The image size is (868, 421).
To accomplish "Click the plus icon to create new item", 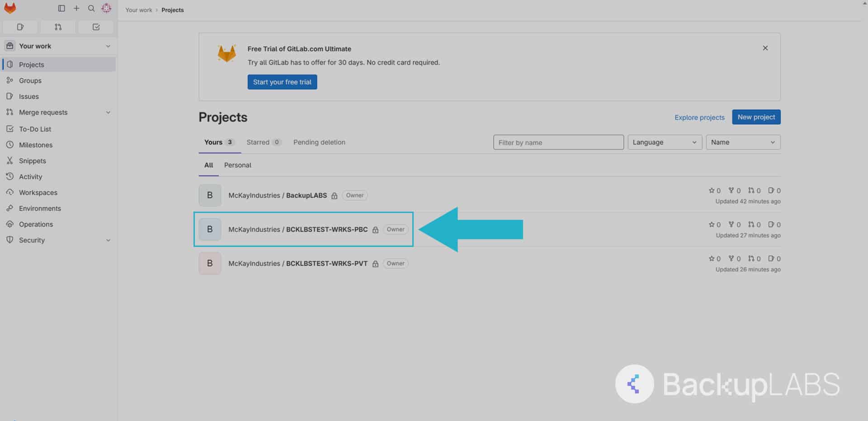I will pyautogui.click(x=76, y=8).
